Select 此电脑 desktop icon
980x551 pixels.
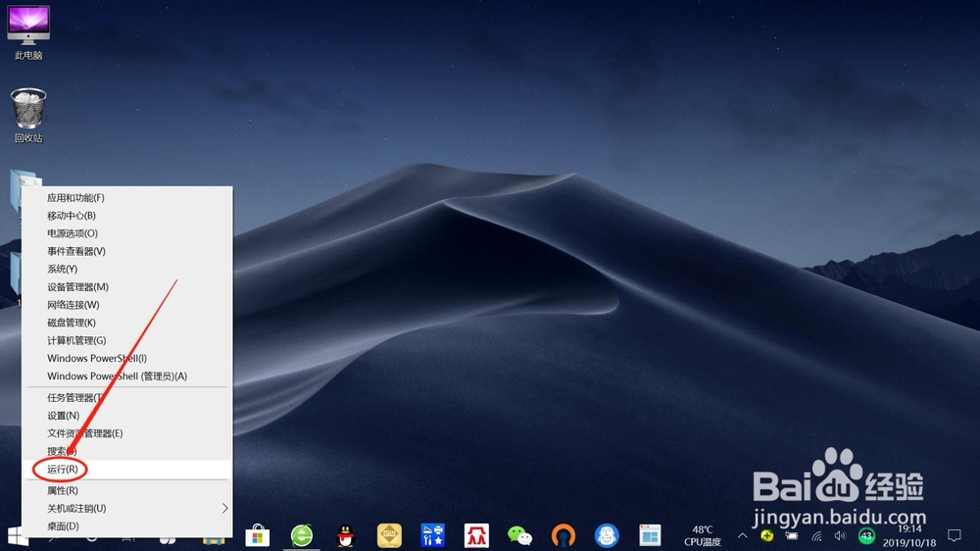28,32
